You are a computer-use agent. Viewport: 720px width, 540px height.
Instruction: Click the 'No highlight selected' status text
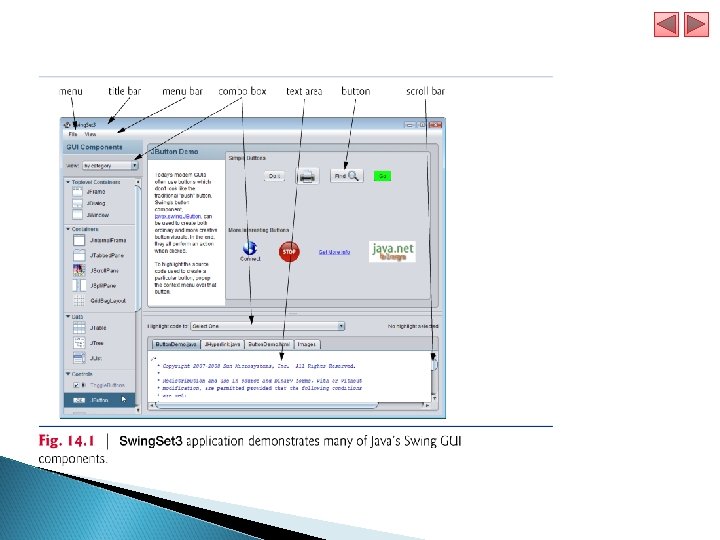(413, 326)
